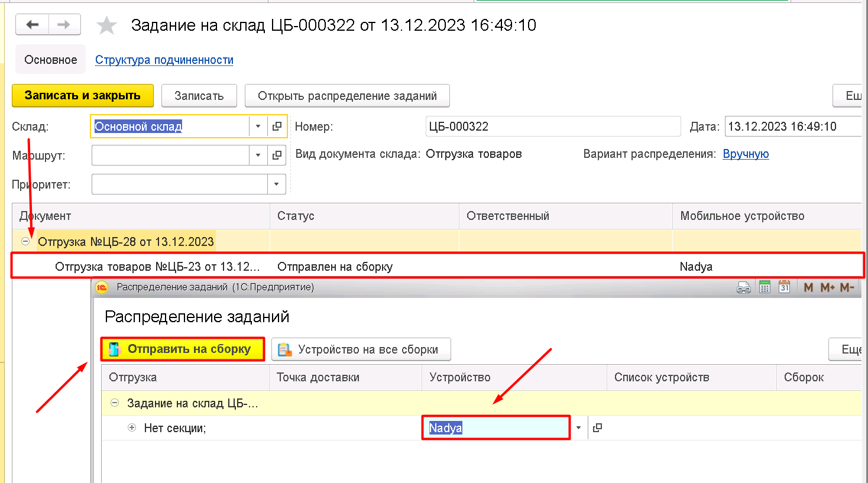This screenshot has width=868, height=483.
Task: Open the calculator icon in Распределение заданий title bar
Action: [x=765, y=287]
